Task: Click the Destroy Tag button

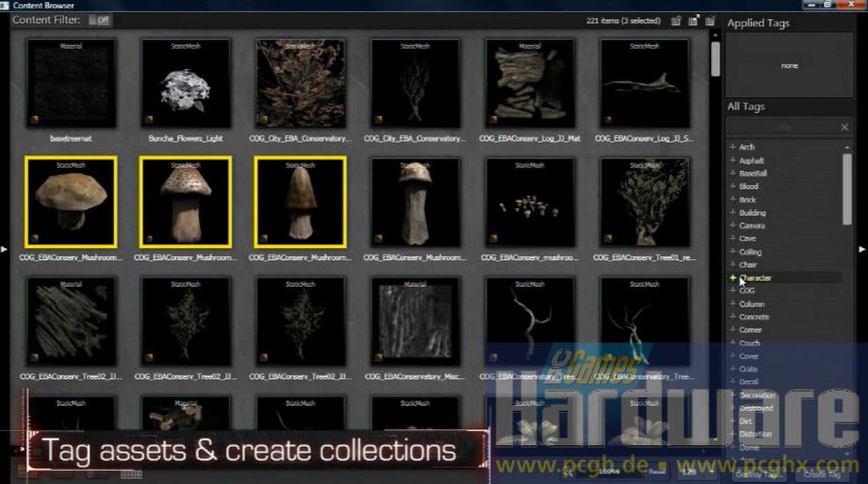Action: 759,475
